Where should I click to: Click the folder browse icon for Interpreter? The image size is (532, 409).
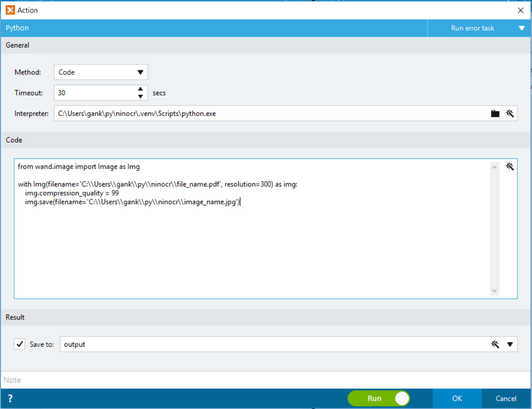pos(495,114)
